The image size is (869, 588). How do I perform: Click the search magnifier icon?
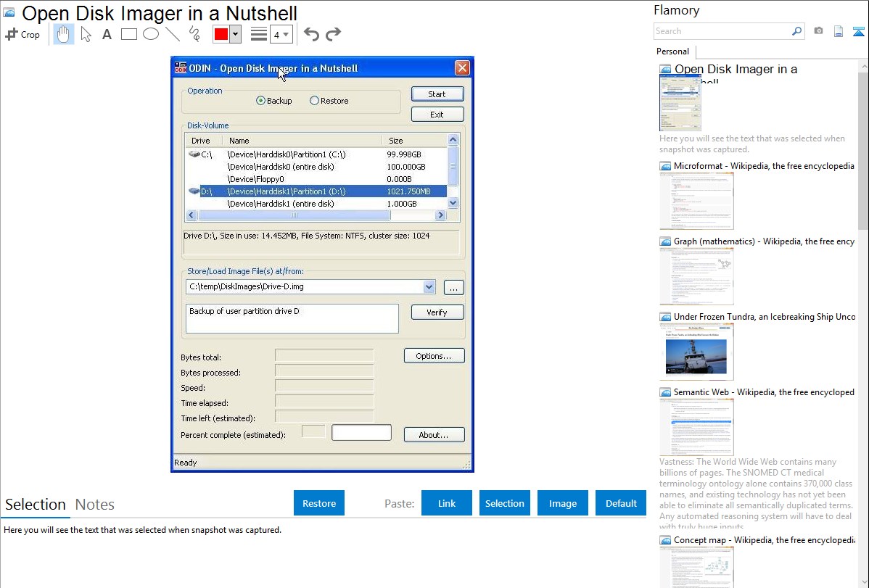pos(796,31)
